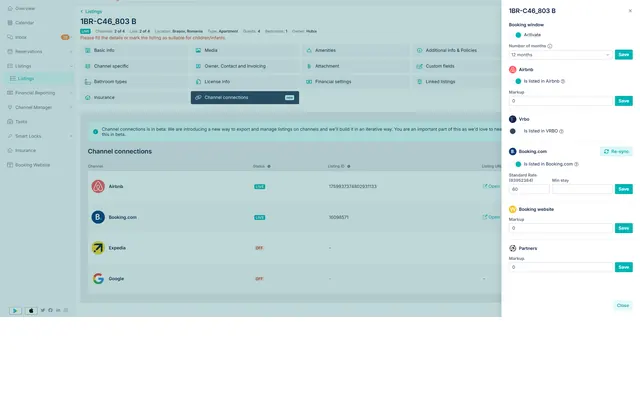Click the Booking website icon in the panel
Viewport: 640px width, 400px height.
click(x=513, y=209)
